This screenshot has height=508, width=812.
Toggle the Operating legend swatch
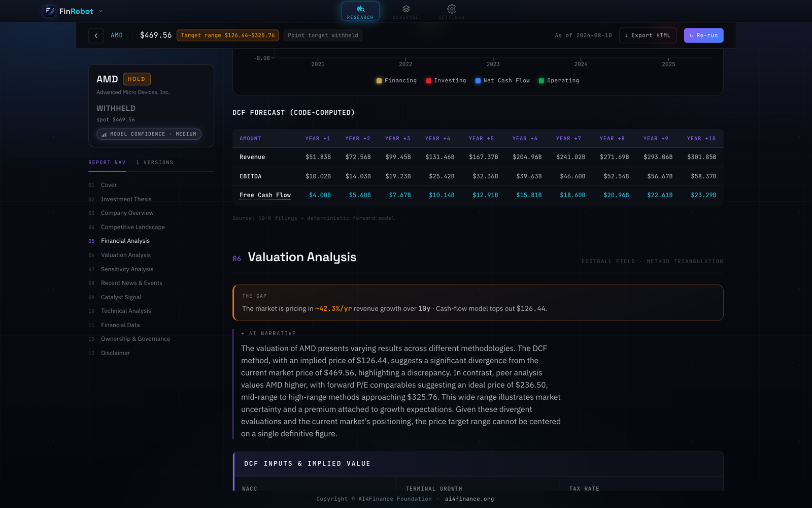pyautogui.click(x=542, y=81)
